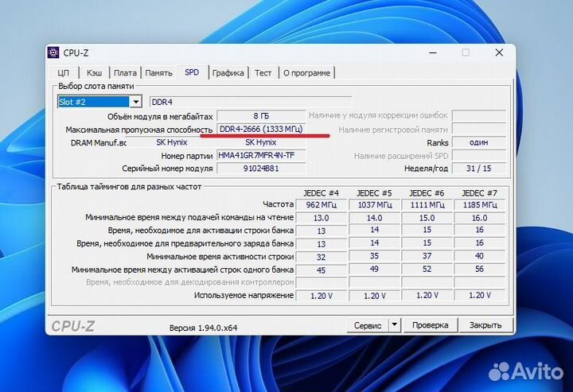Open the Графика tab
The image size is (573, 392).
click(228, 72)
